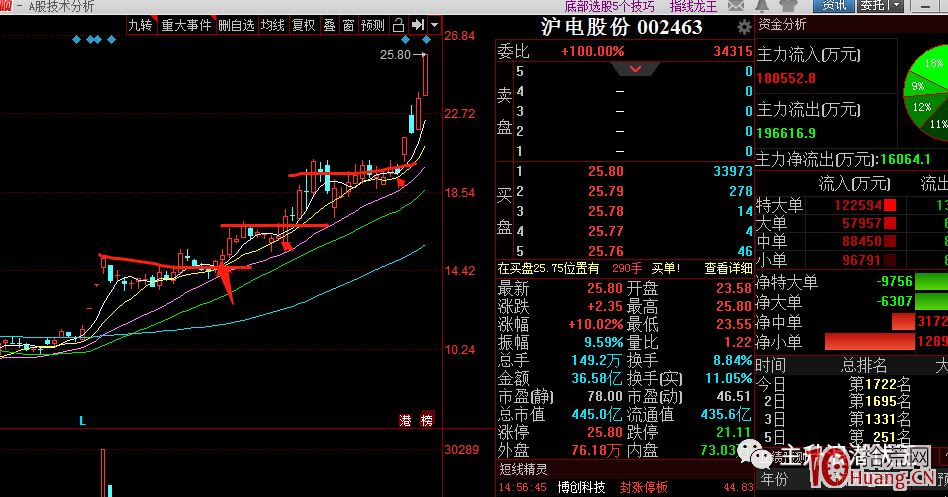
Task: Click the 短线精灵 panel header
Action: 523,469
